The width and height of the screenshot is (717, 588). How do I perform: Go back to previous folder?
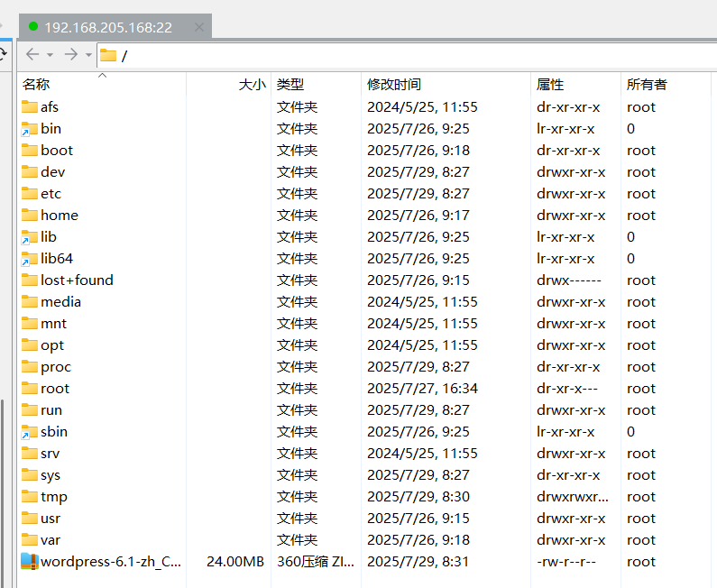pos(32,54)
